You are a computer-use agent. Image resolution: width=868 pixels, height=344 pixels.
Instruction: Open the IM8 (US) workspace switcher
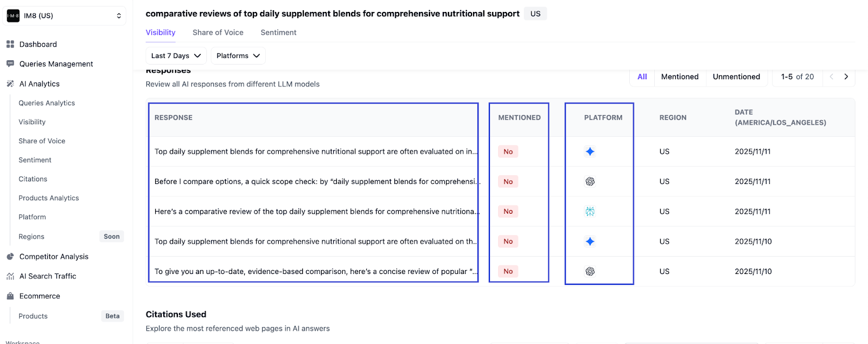pyautogui.click(x=65, y=16)
